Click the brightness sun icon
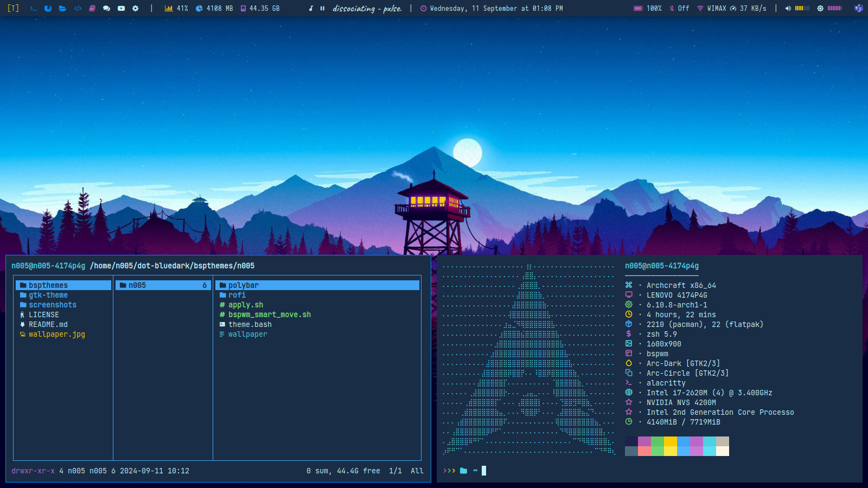 click(820, 8)
